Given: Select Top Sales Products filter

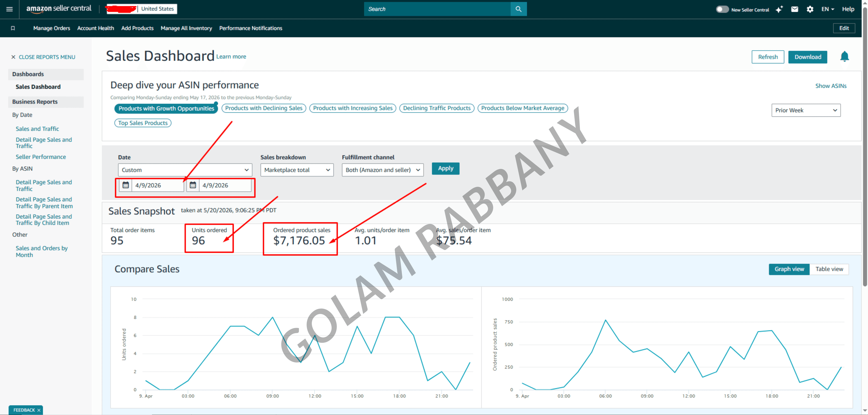Looking at the screenshot, I should pyautogui.click(x=143, y=123).
